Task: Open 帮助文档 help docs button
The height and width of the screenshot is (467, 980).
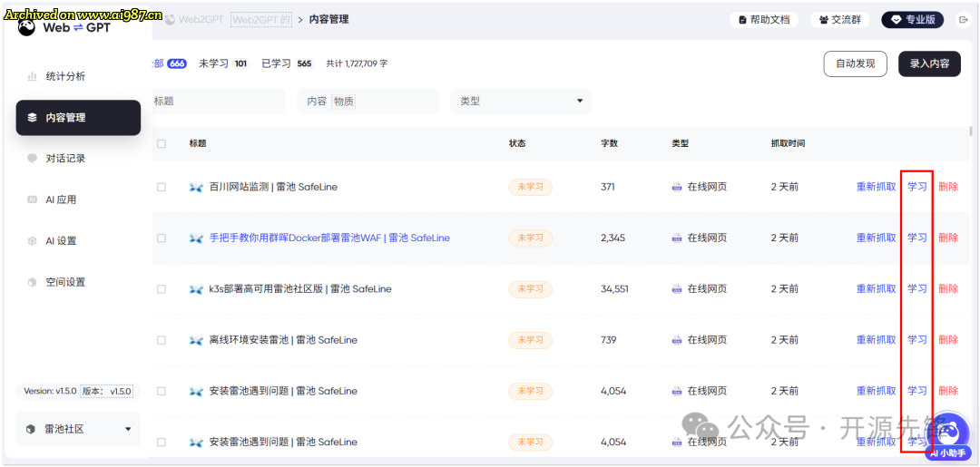Action: [x=766, y=20]
